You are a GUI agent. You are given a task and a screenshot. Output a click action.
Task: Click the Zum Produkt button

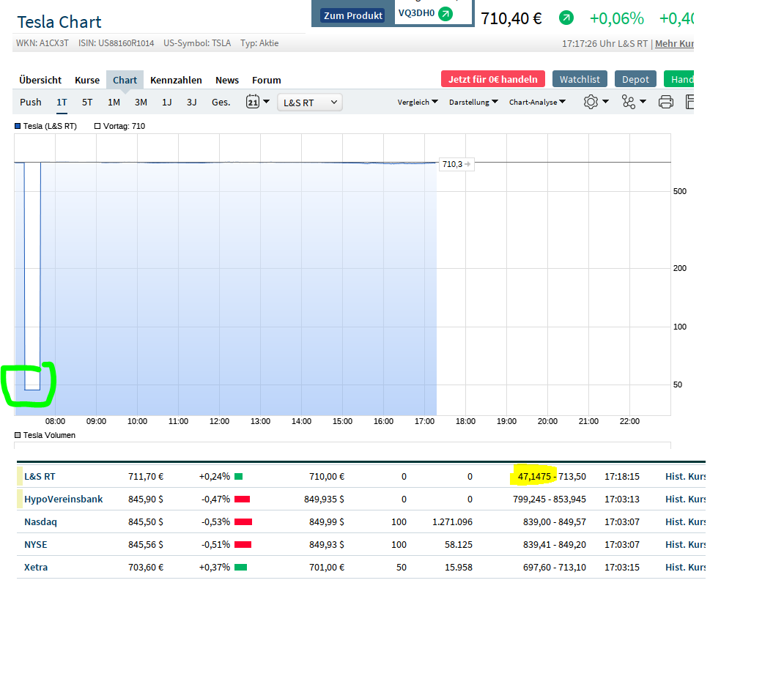tap(353, 15)
